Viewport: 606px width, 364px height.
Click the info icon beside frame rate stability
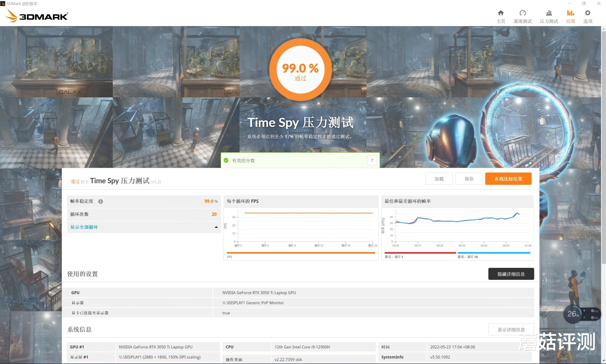pos(100,201)
